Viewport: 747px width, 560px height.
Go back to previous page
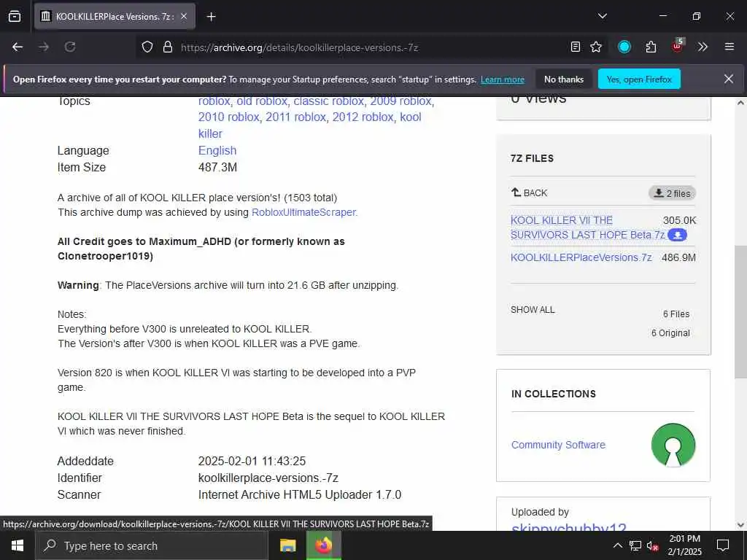point(18,47)
